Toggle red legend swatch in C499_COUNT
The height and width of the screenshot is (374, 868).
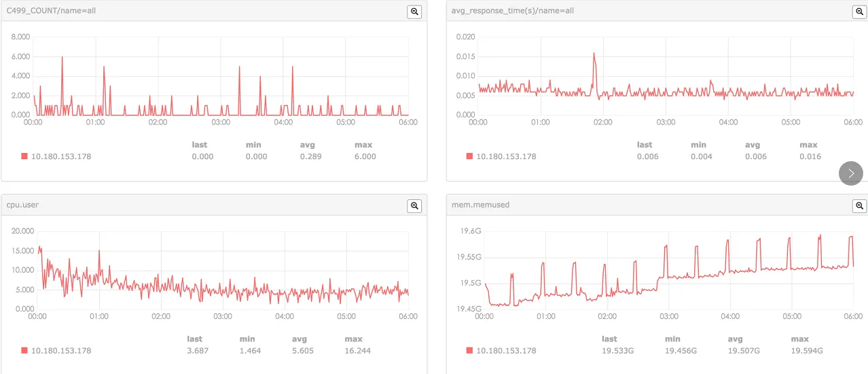24,156
